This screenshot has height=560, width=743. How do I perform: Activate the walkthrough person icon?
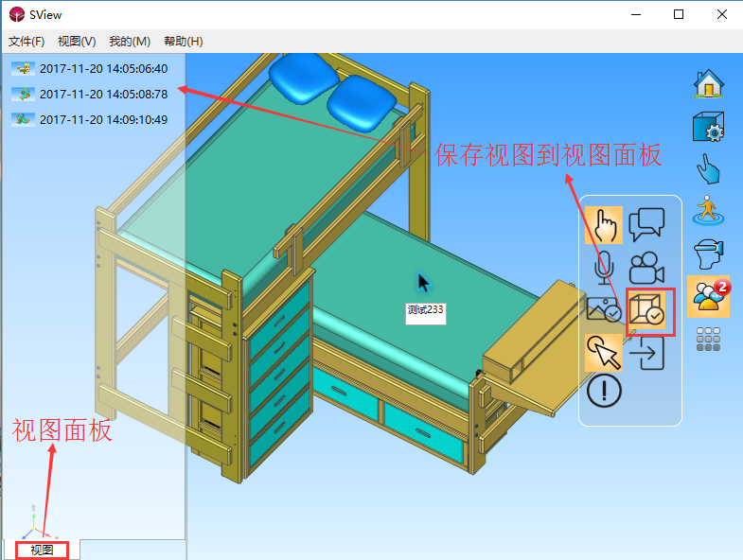(708, 210)
